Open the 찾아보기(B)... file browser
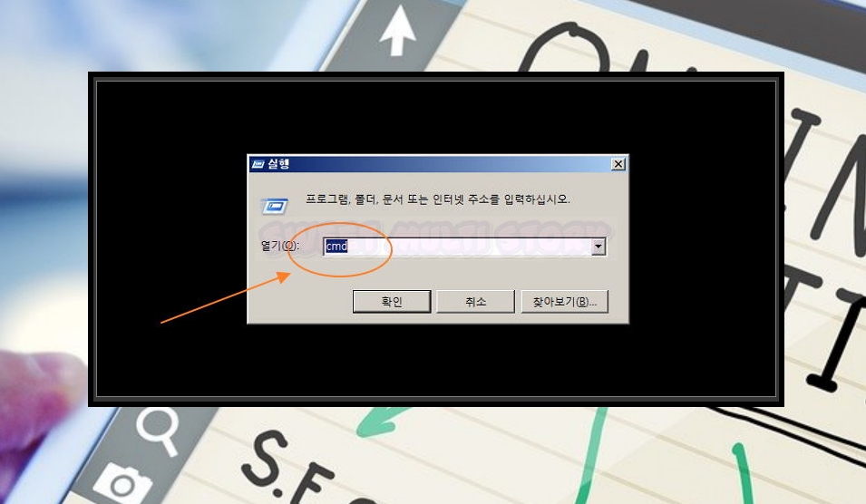The width and height of the screenshot is (866, 504). point(564,302)
